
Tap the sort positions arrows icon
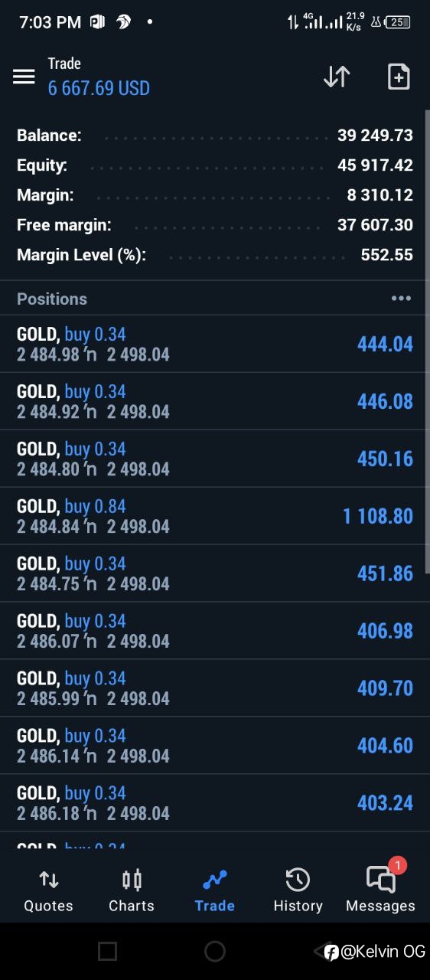pos(337,77)
